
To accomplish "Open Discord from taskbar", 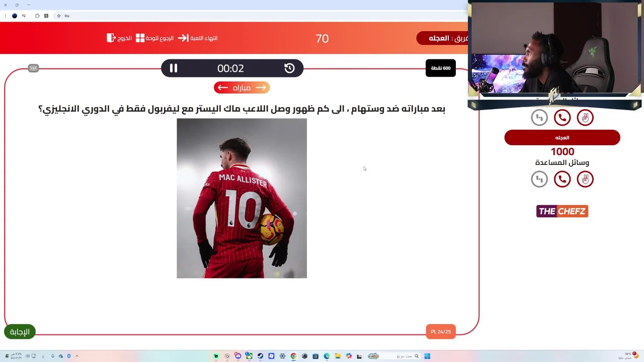I will pyautogui.click(x=238, y=356).
